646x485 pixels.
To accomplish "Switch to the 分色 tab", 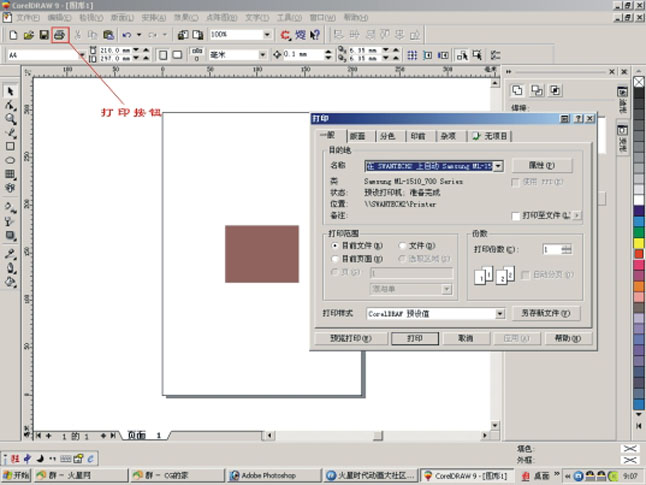I will pos(387,136).
